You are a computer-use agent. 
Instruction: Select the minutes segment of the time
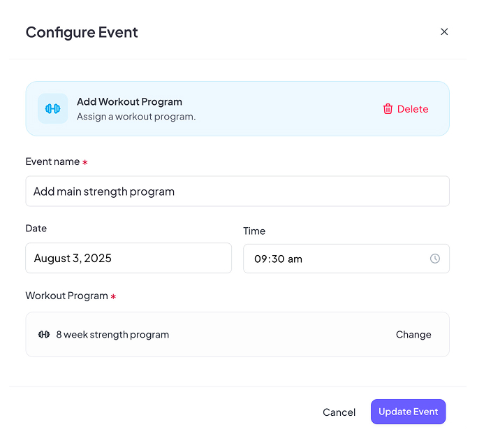pyautogui.click(x=277, y=259)
